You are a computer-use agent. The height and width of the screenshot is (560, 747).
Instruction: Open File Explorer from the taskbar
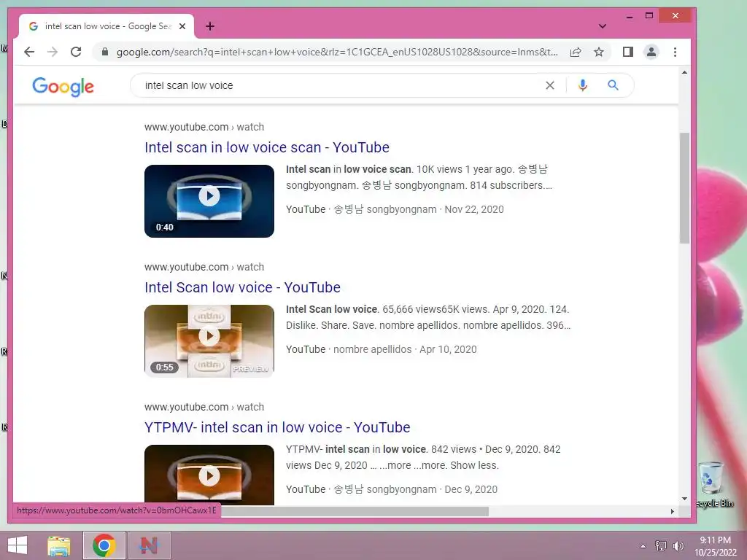click(x=59, y=545)
